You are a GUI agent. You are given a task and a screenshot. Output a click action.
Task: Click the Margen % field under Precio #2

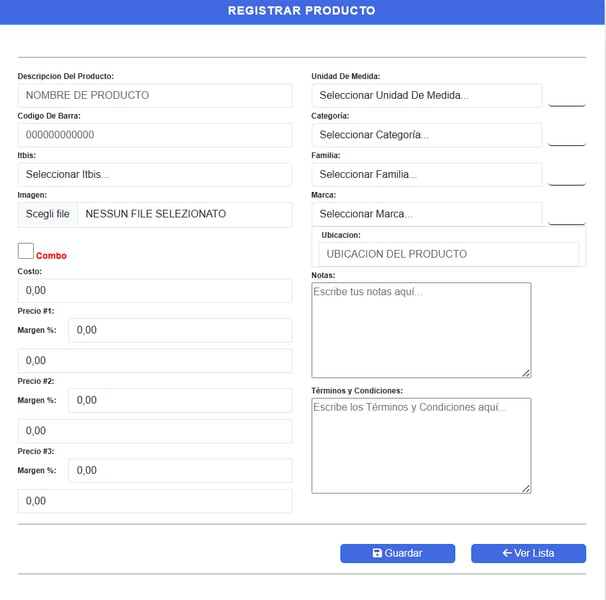coord(180,400)
